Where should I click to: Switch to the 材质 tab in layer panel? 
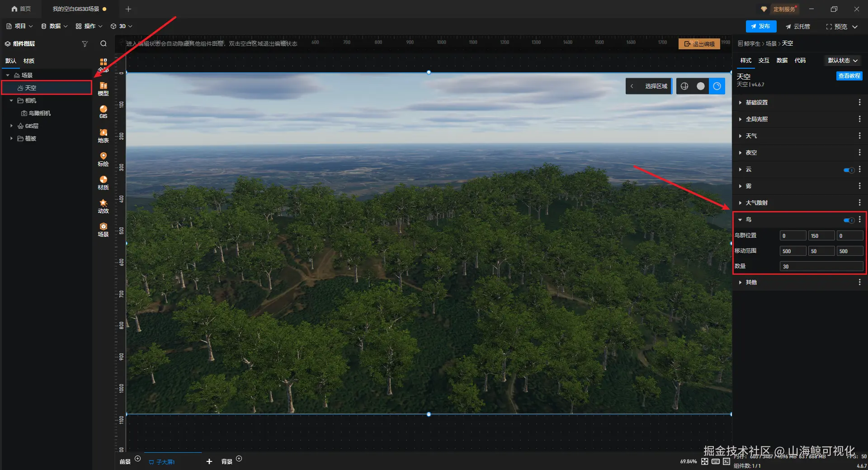point(29,61)
